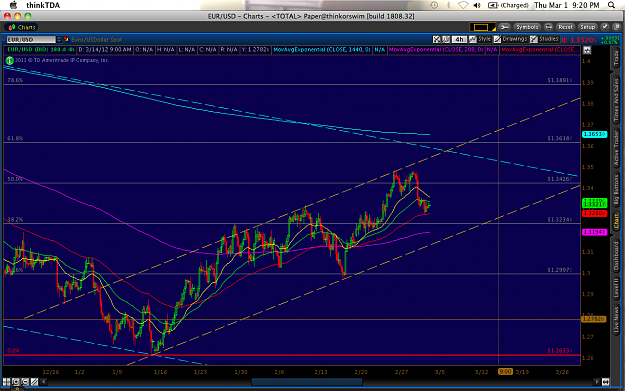Click the EUR/USD (BID) chart title label
625x391 pixels.
tap(40, 50)
